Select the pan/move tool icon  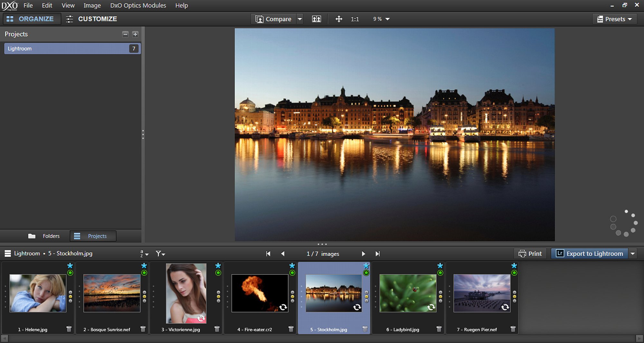pos(339,19)
